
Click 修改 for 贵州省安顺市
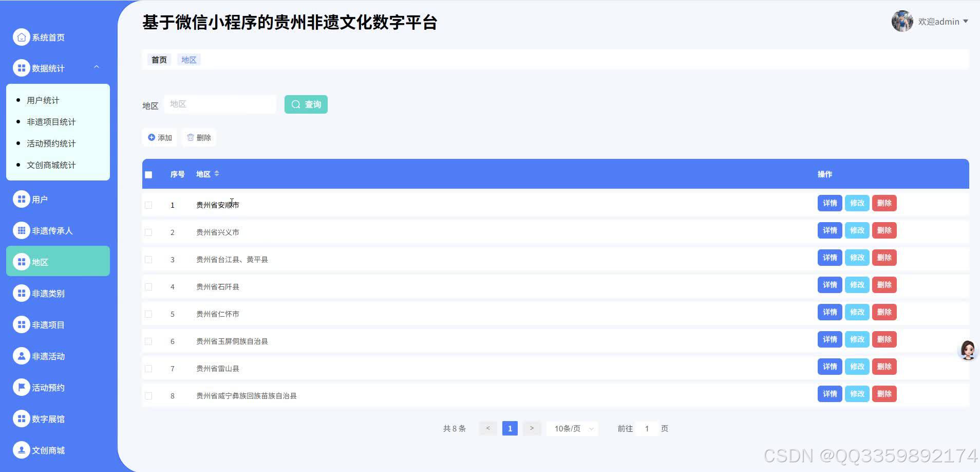tap(857, 203)
